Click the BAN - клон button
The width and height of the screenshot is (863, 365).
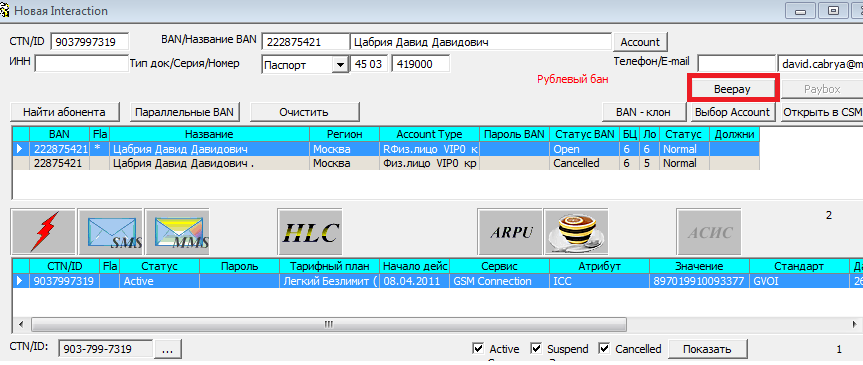click(644, 112)
